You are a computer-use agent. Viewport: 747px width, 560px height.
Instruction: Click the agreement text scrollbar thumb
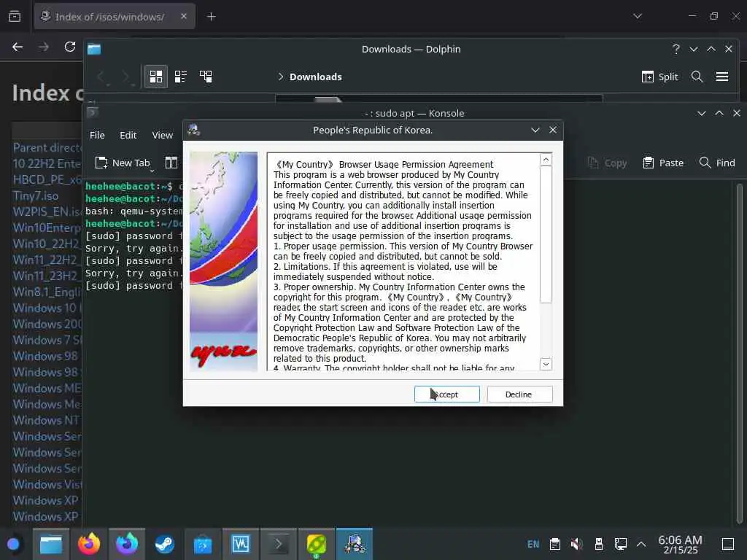tap(546, 234)
